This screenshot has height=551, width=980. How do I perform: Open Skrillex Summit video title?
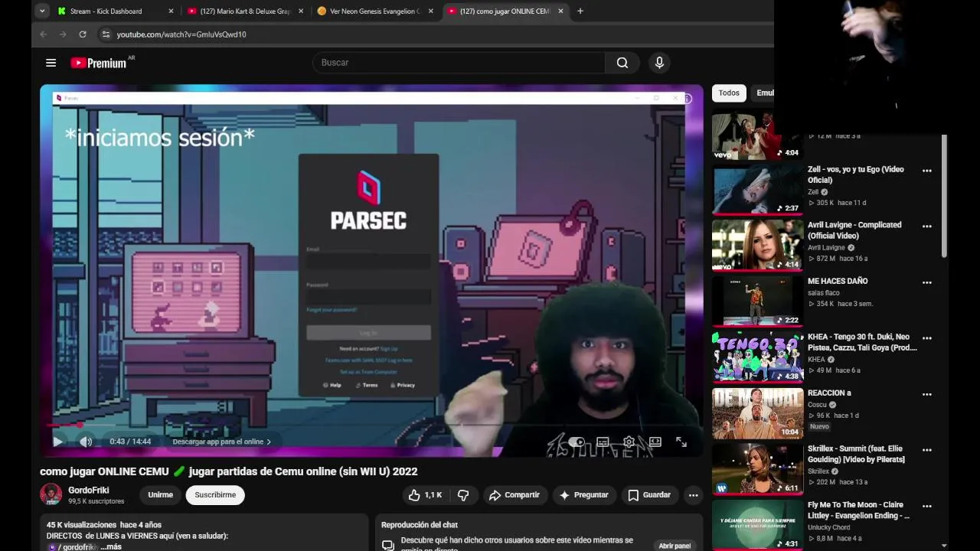[x=856, y=454]
